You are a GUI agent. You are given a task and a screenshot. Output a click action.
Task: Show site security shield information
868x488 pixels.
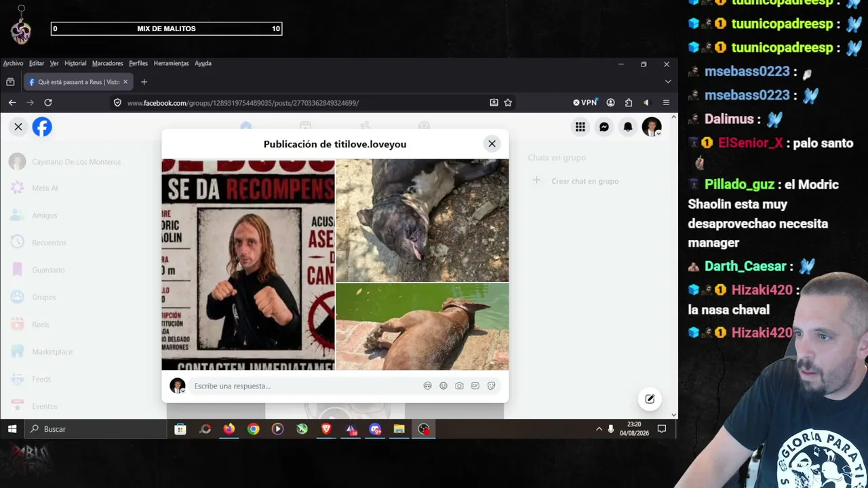point(117,102)
